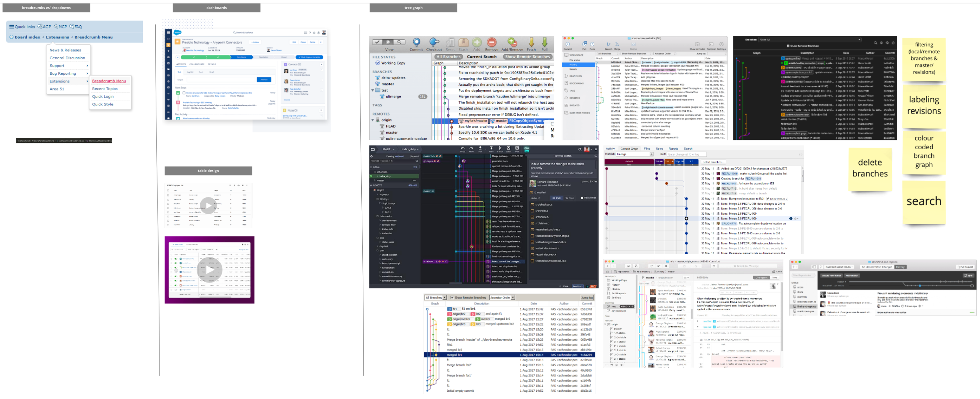Select the ulimerge branch under test

tap(393, 97)
